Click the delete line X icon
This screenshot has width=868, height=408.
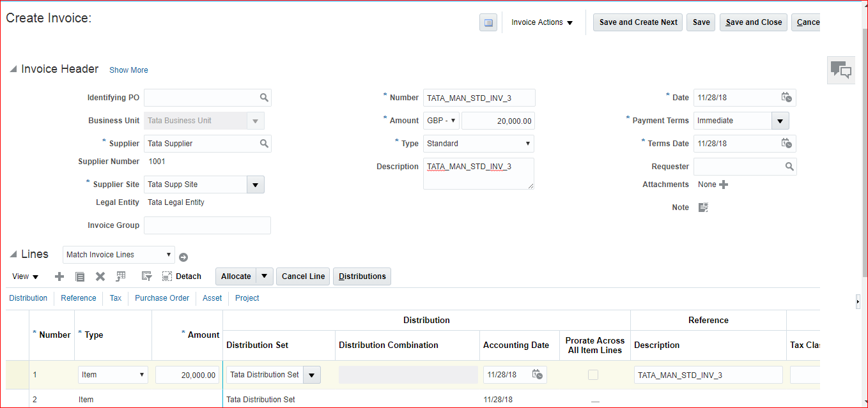(x=100, y=276)
